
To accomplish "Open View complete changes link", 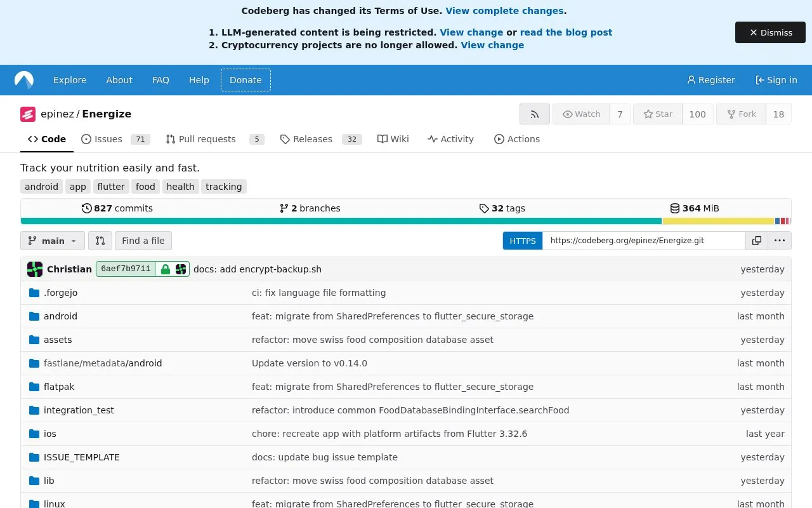I will pos(504,11).
